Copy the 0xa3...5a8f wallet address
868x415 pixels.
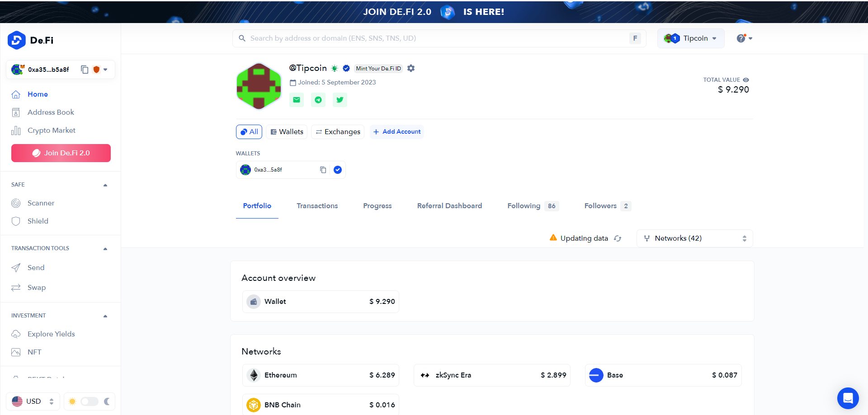[323, 170]
